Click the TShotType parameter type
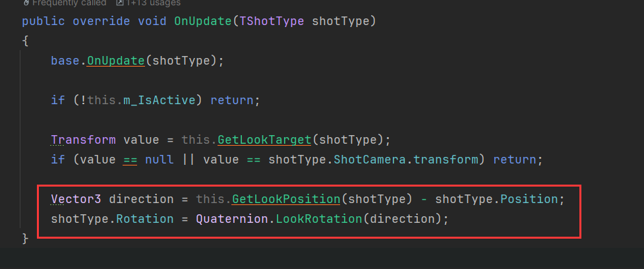Viewport: 644px width, 269px height. point(272,21)
